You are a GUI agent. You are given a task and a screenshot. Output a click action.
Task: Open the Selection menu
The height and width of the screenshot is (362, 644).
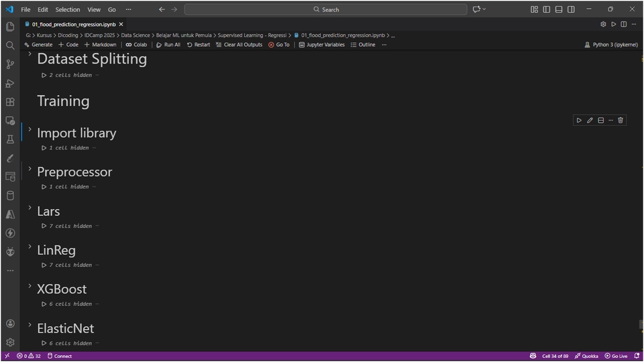pyautogui.click(x=67, y=9)
